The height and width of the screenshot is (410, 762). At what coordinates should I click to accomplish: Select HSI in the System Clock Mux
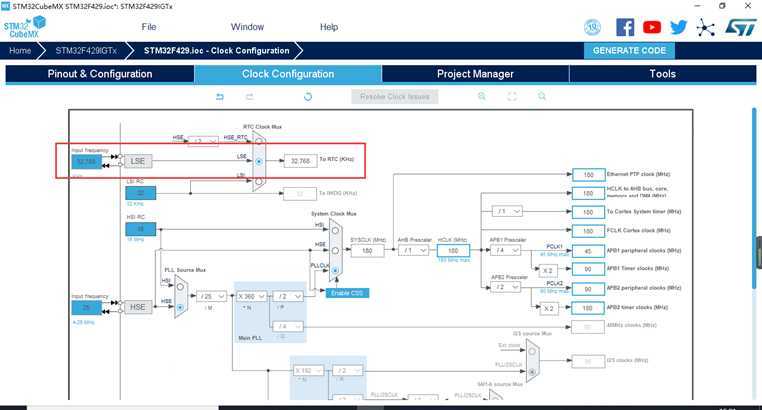coord(335,230)
